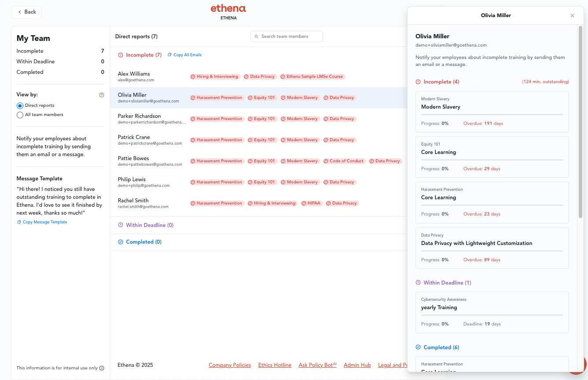
Task: Expand the Completed (0) section
Action: 143,242
